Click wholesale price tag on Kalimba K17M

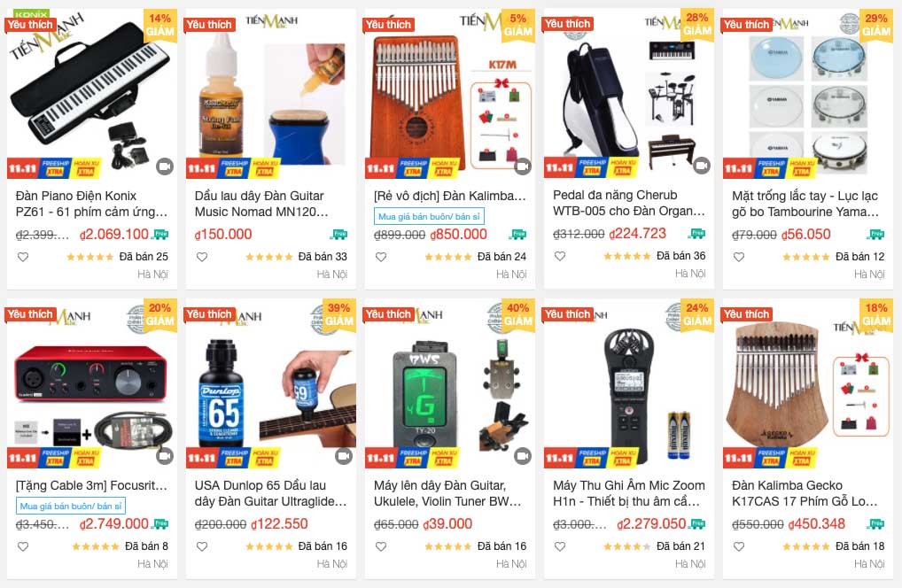(429, 217)
